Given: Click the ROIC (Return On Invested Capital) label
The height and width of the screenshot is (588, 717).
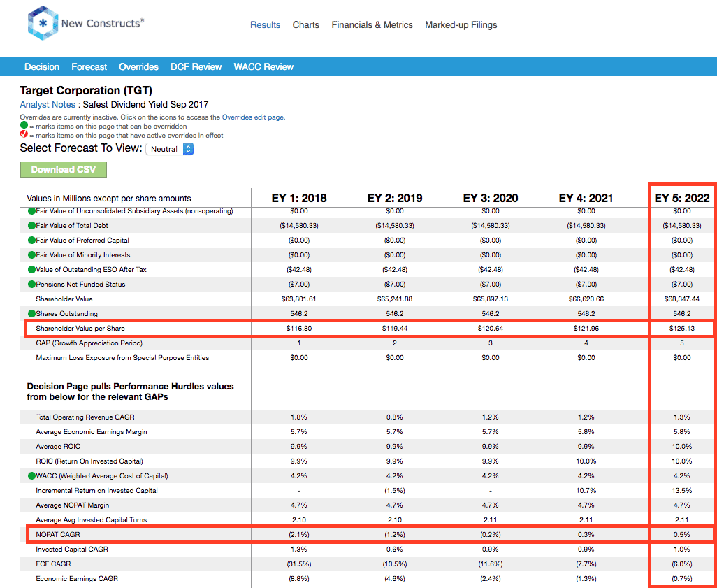Looking at the screenshot, I should [x=89, y=461].
